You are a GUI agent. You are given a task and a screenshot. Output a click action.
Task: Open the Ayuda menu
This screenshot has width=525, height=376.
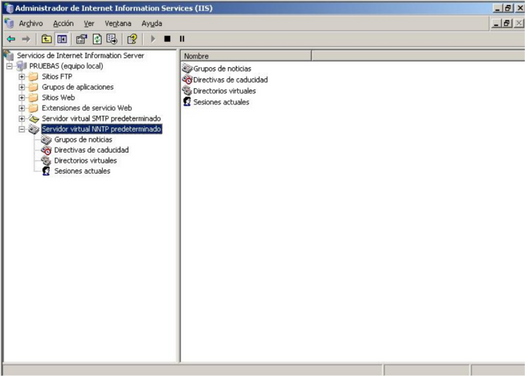pos(152,23)
